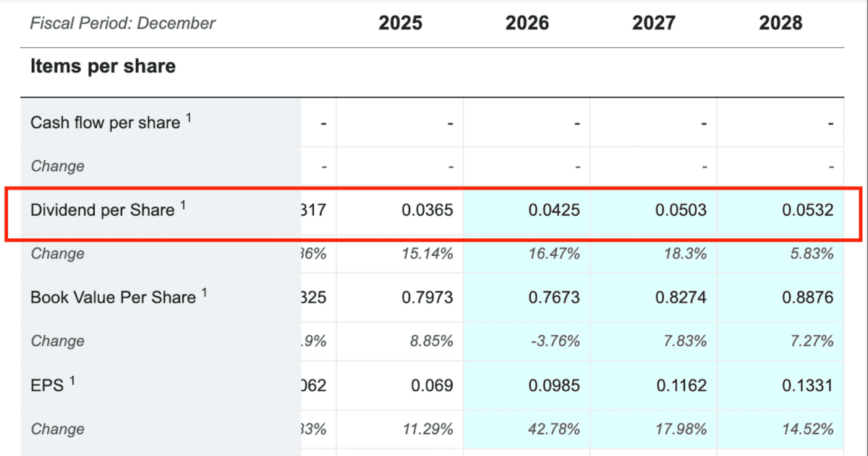Select the Dividend per Share row label
Viewport: 868px width, 456px height.
[x=103, y=210]
